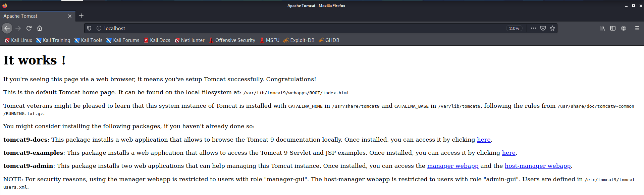644x195 pixels.
Task: Click the bold tomcat9-docs package name
Action: pos(26,140)
